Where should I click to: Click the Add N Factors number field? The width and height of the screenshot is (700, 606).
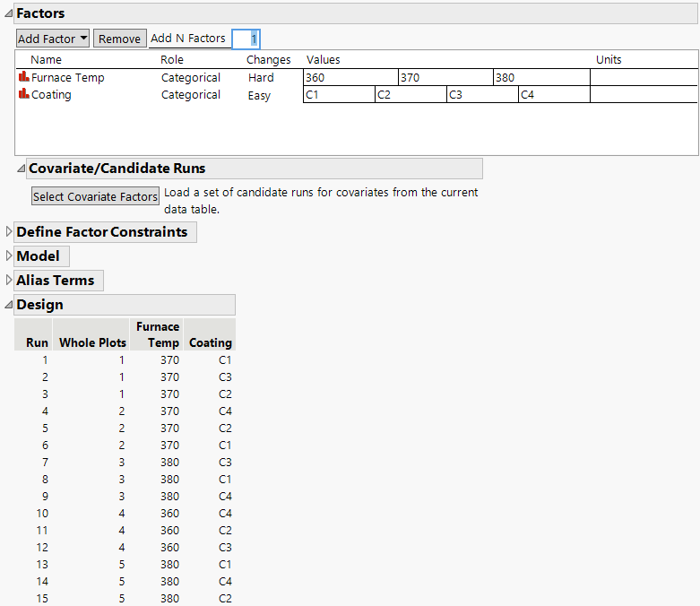[x=246, y=39]
